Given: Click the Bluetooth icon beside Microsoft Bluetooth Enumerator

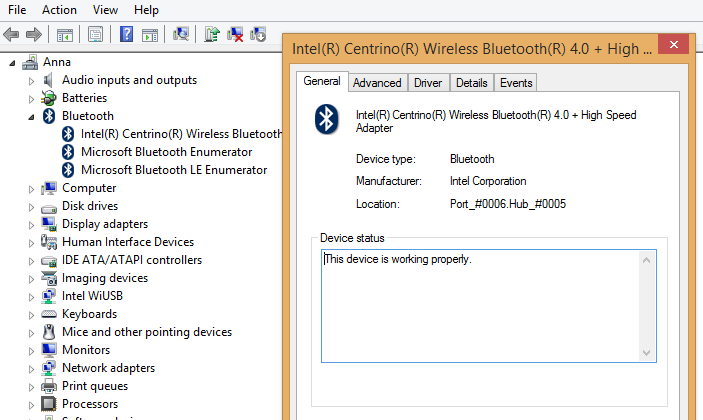Looking at the screenshot, I should pyautogui.click(x=68, y=152).
